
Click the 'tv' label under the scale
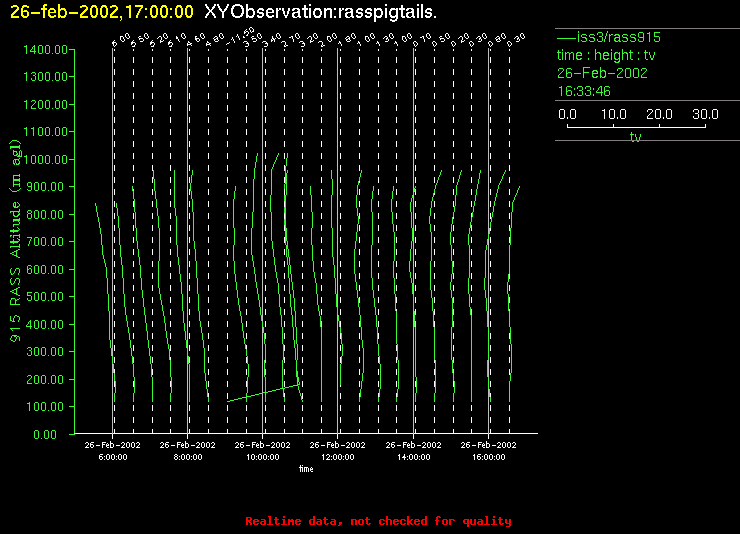[635, 137]
